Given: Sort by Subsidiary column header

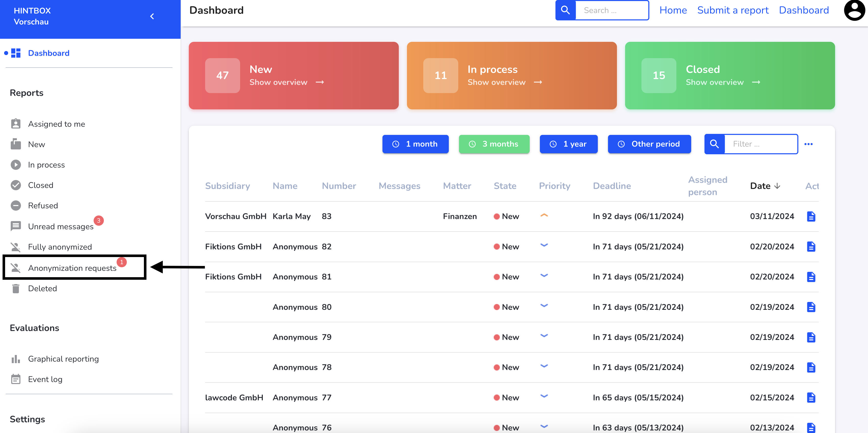Looking at the screenshot, I should (227, 186).
